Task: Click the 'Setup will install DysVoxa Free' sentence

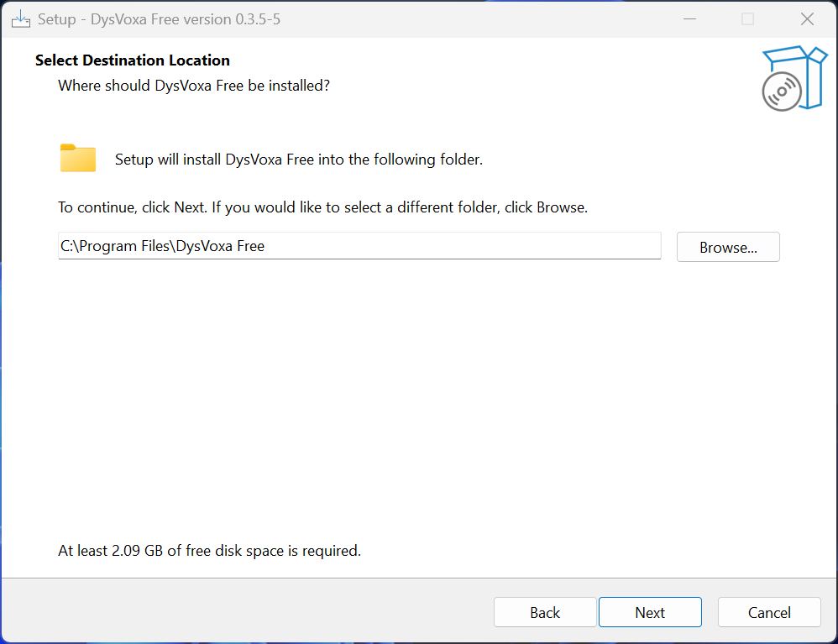Action: [x=299, y=160]
